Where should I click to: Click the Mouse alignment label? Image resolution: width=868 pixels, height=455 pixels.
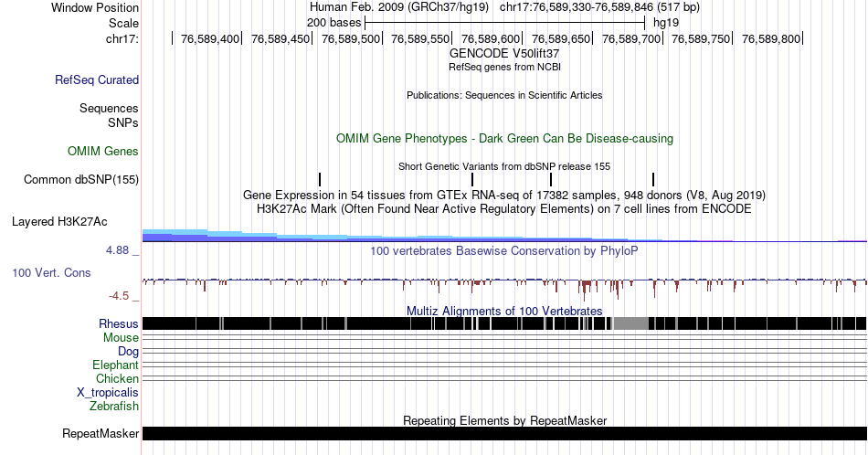[121, 338]
